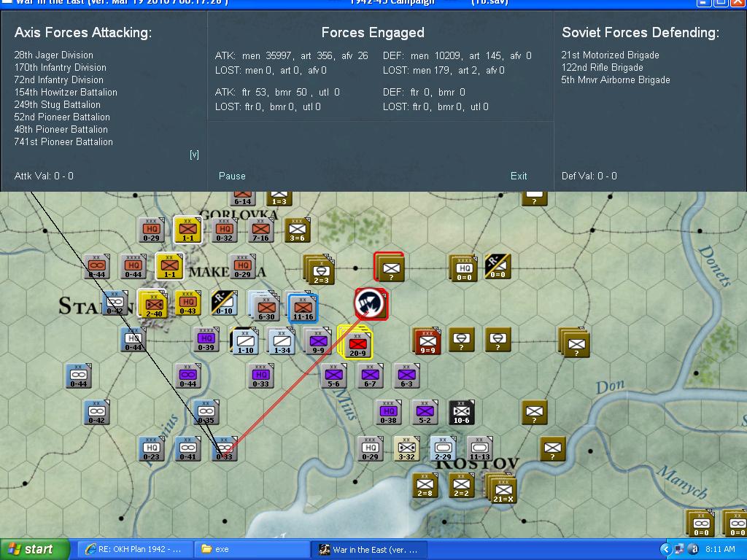This screenshot has height=560, width=747.
Task: Select the black 10-6 SS unit counter
Action: coord(461,412)
